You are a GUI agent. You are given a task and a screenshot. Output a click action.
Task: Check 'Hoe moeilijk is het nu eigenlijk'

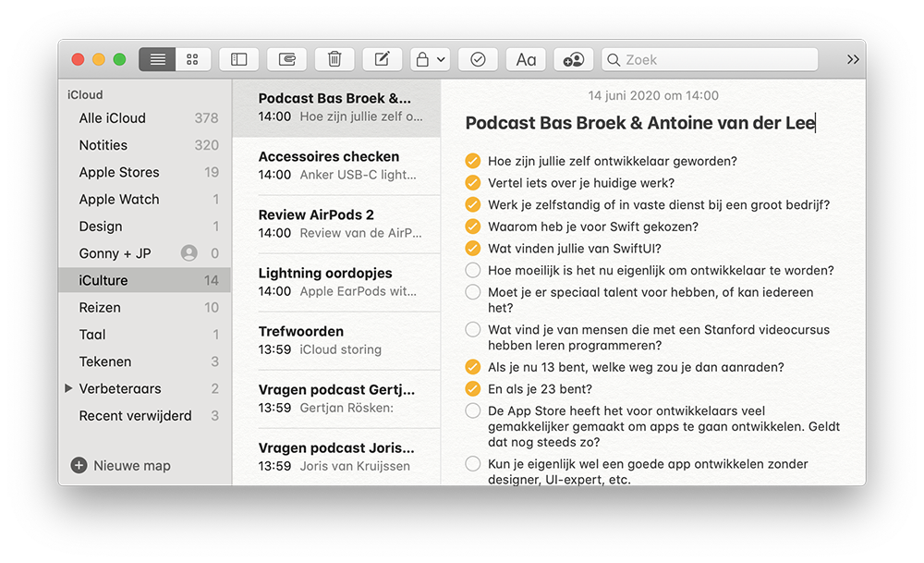[x=472, y=270]
